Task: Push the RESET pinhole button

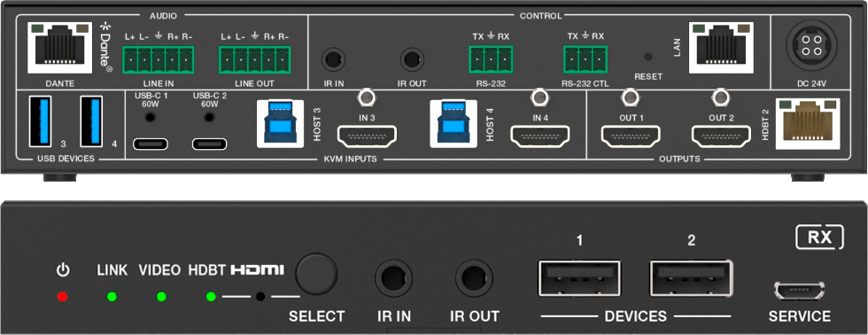Action: coord(648,57)
